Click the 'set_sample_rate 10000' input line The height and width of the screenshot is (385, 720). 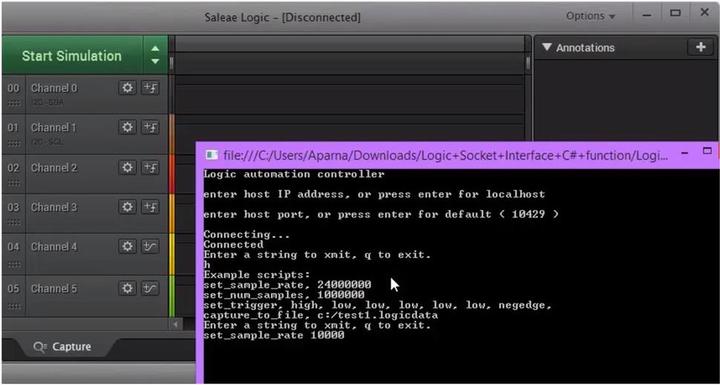point(274,335)
